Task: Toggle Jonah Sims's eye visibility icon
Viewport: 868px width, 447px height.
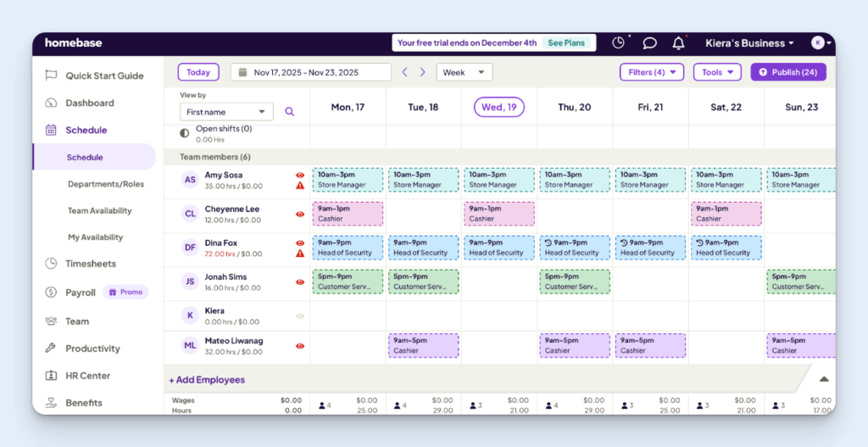Action: [300, 282]
